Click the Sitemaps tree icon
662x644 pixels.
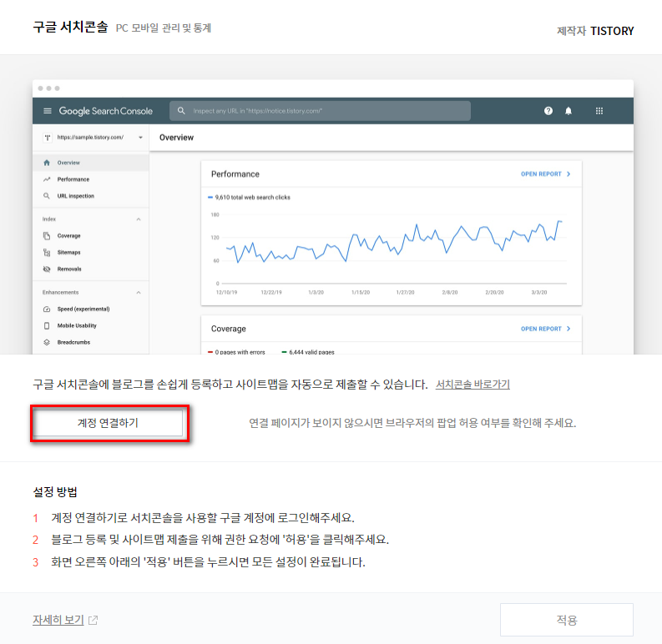tap(47, 253)
